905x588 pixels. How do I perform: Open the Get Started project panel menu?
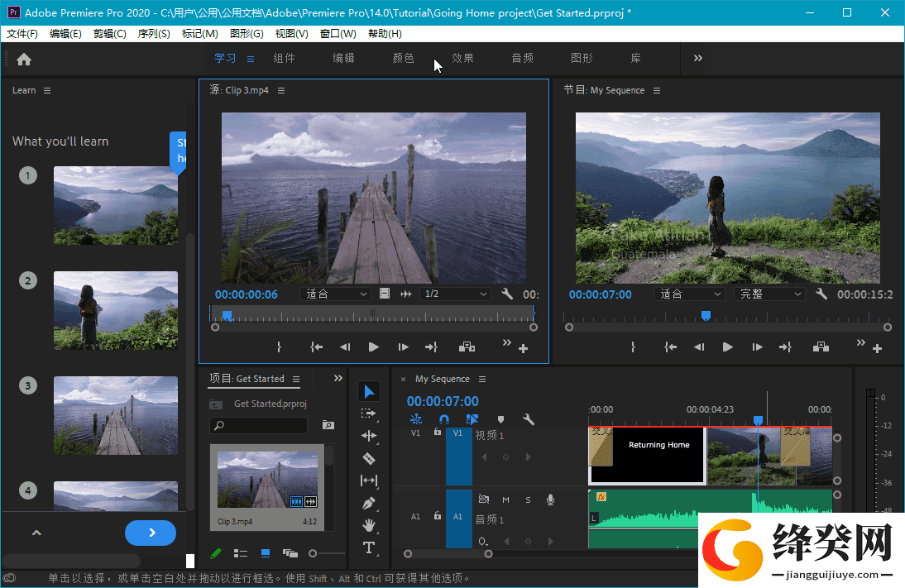click(x=296, y=379)
